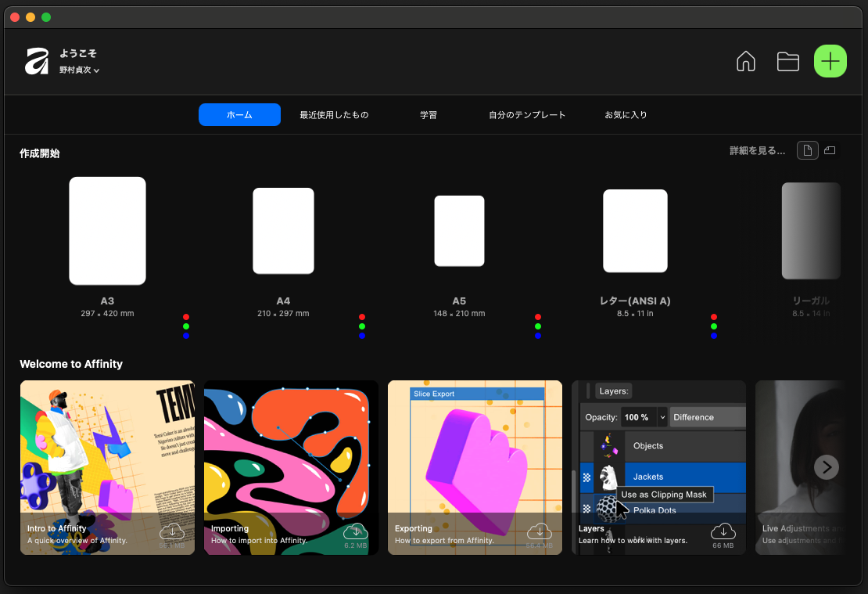Choose the レター(ANSI A) page preset
This screenshot has width=868, height=594.
click(635, 231)
